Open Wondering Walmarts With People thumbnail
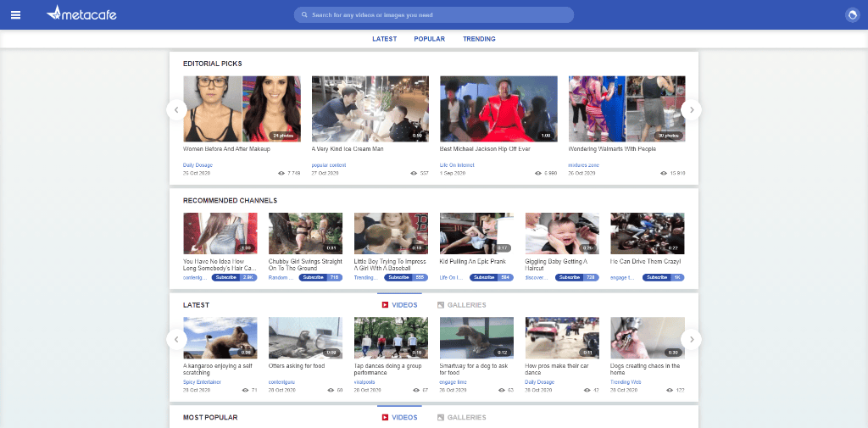868x428 pixels. coord(626,109)
